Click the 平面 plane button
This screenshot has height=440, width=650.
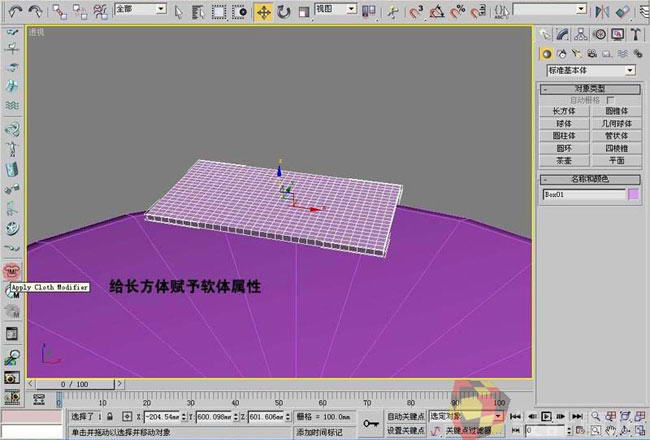pos(616,160)
